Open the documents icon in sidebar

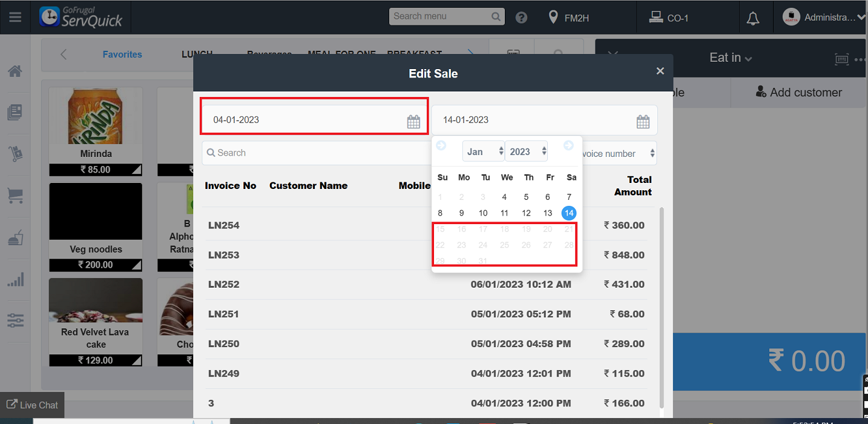pos(15,112)
